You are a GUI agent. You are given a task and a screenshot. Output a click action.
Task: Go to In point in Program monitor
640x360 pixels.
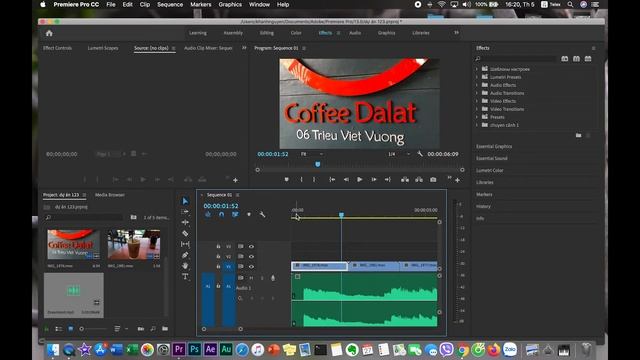pos(332,180)
